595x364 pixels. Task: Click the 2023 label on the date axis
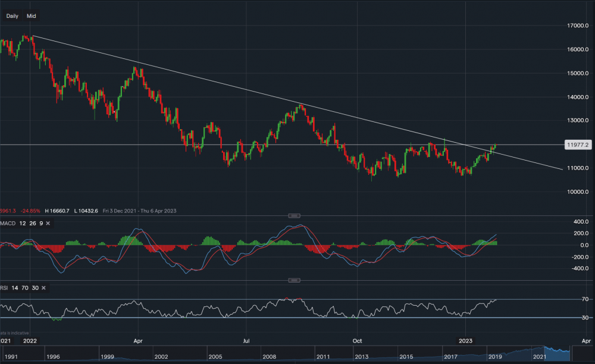[465, 341]
